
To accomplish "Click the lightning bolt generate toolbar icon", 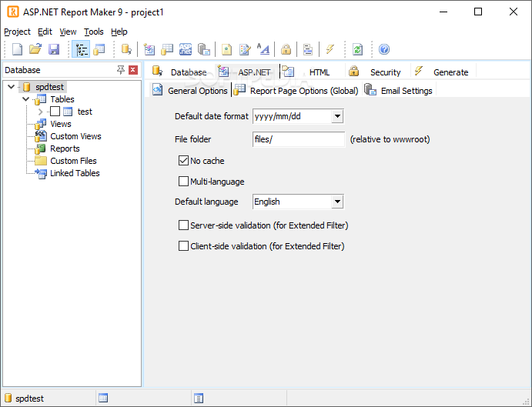I will [330, 49].
